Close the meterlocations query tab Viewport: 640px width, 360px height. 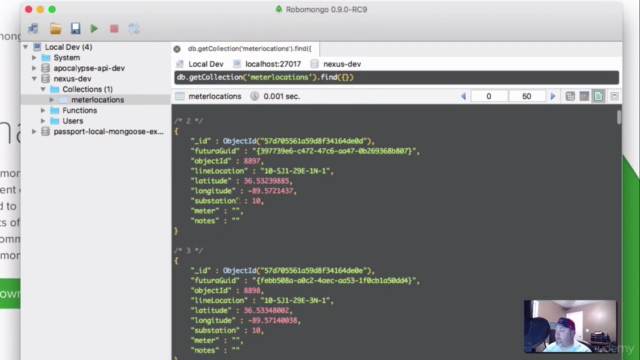point(177,49)
